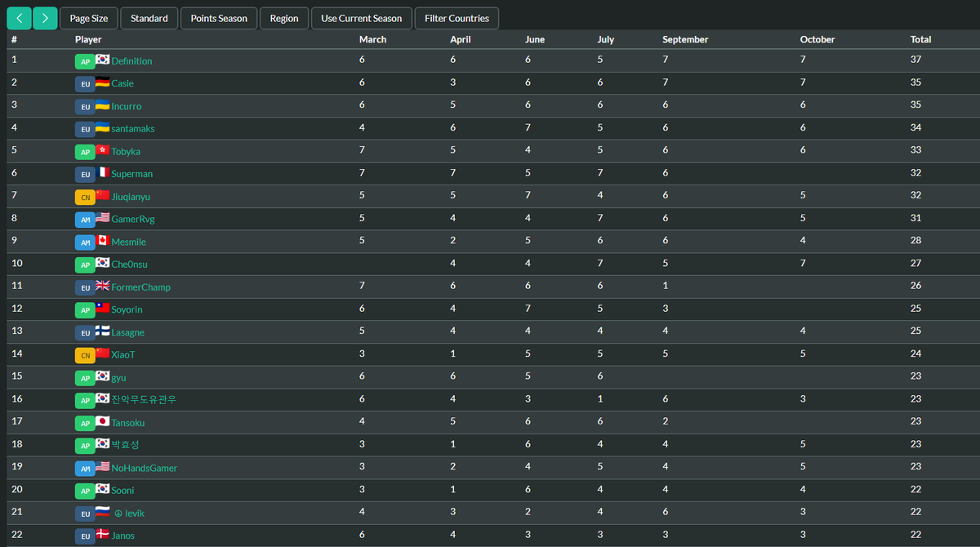Click US flag beside GamerRvg
Image resolution: width=980 pixels, height=547 pixels.
click(x=102, y=218)
